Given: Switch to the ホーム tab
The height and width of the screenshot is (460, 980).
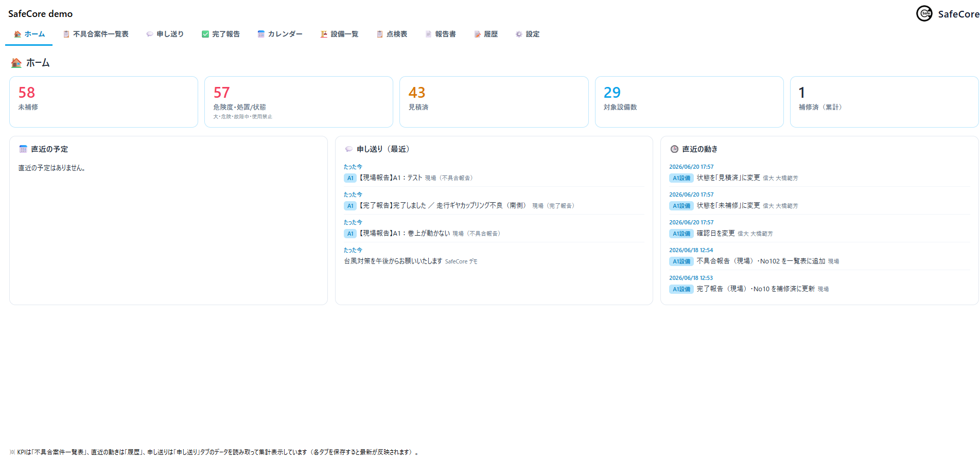Looking at the screenshot, I should (x=29, y=34).
